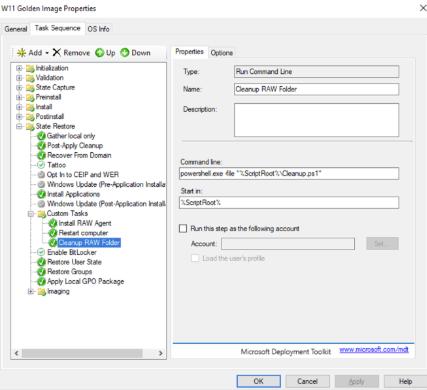Image resolution: width=427 pixels, height=390 pixels.
Task: Click the Validation folder icon
Action: (30, 78)
